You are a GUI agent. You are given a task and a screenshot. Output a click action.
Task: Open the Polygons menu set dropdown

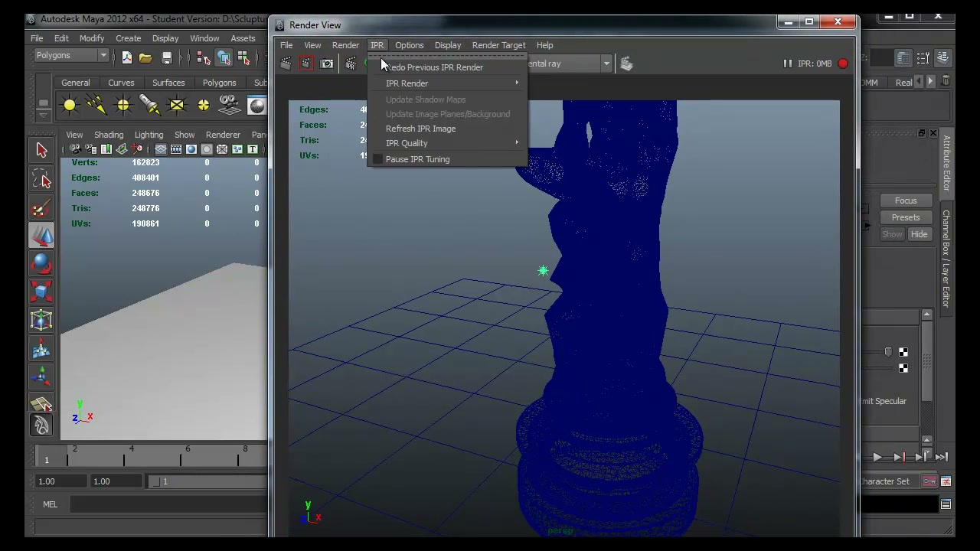71,55
